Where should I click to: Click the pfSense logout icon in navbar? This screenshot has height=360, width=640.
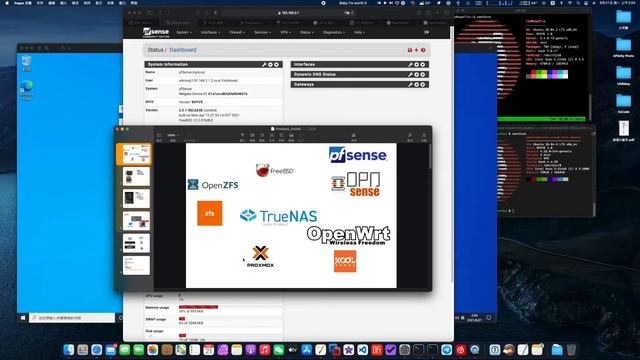tap(427, 32)
